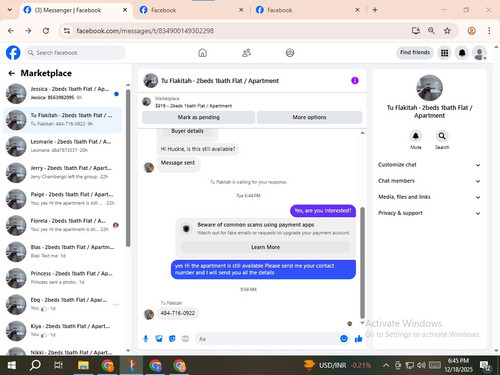Open Jessica's apartment conversation

click(x=62, y=93)
